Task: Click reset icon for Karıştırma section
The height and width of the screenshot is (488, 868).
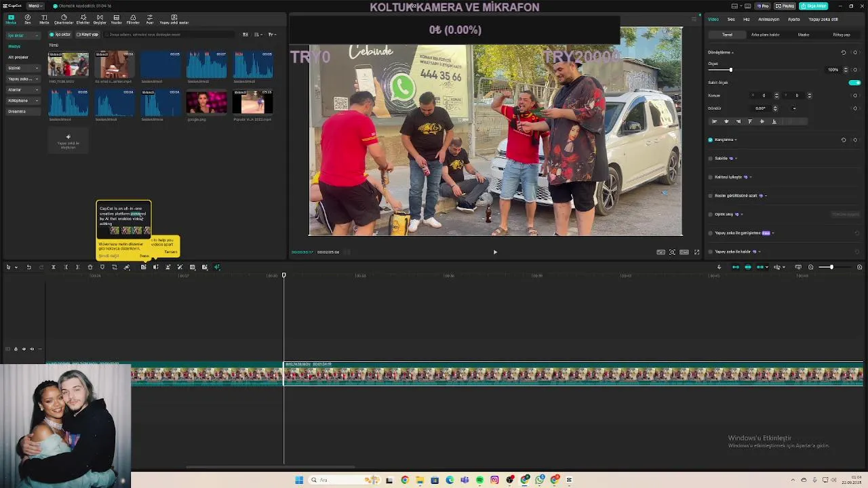Action: click(844, 140)
